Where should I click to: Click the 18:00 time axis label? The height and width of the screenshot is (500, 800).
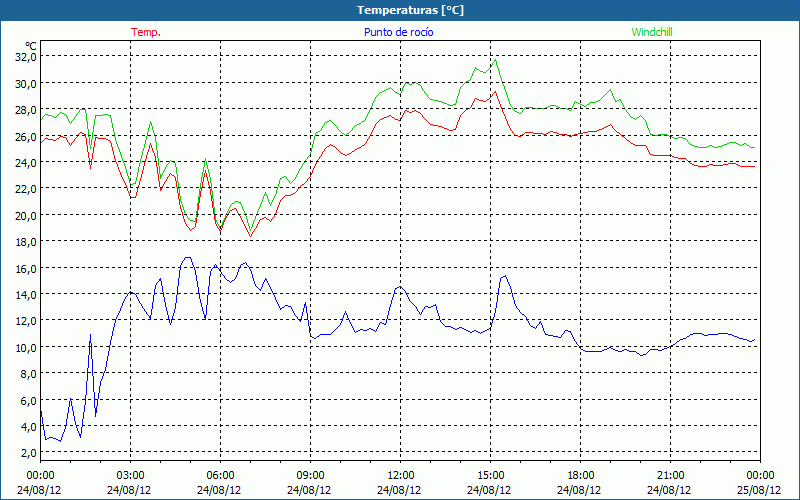[x=581, y=476]
